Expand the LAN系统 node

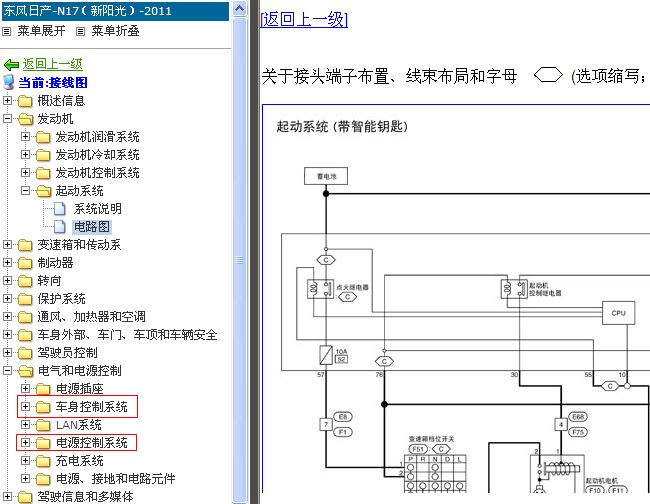[25, 425]
